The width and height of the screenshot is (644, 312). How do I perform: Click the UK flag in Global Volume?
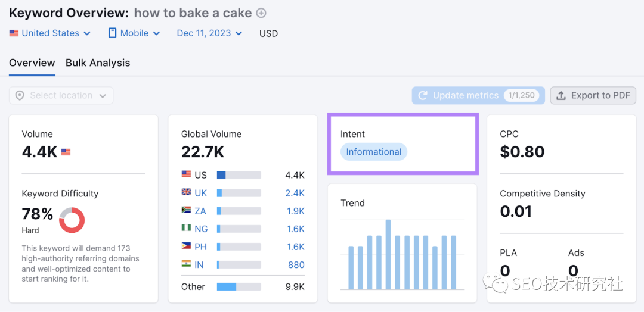point(186,193)
